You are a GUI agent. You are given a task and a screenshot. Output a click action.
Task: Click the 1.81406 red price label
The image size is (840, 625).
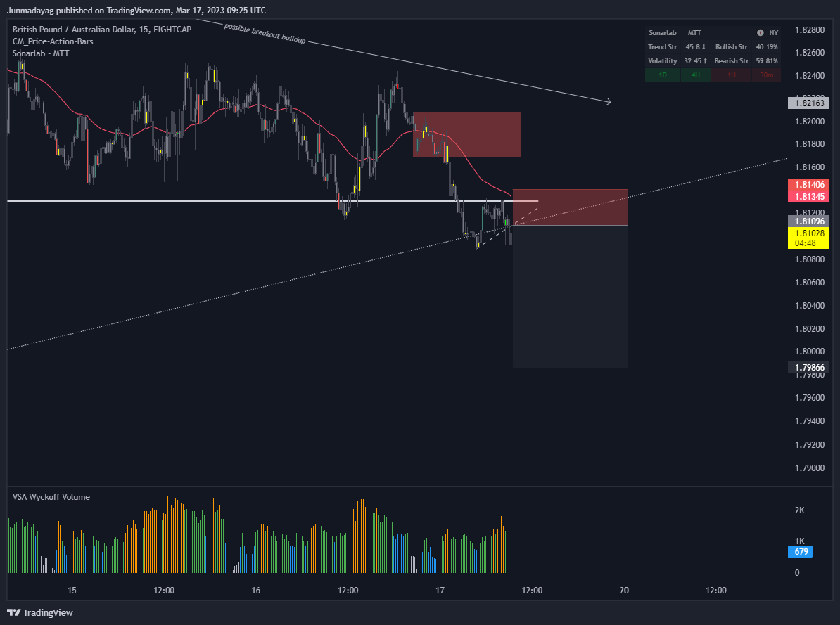[808, 185]
